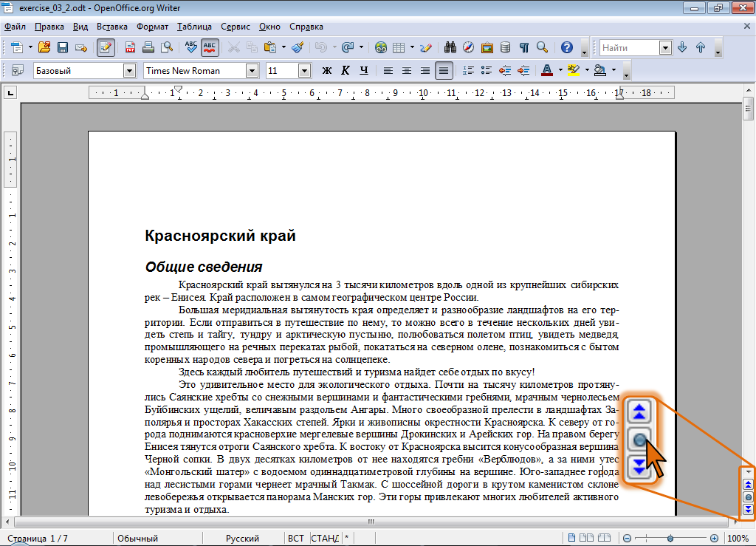Open the Сервис menu
The image size is (756, 546).
pyautogui.click(x=236, y=27)
